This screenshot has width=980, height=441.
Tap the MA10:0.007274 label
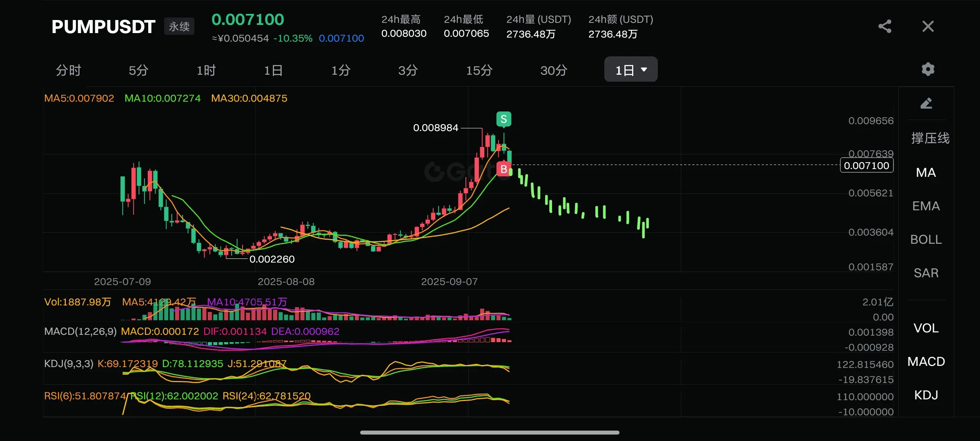click(163, 98)
